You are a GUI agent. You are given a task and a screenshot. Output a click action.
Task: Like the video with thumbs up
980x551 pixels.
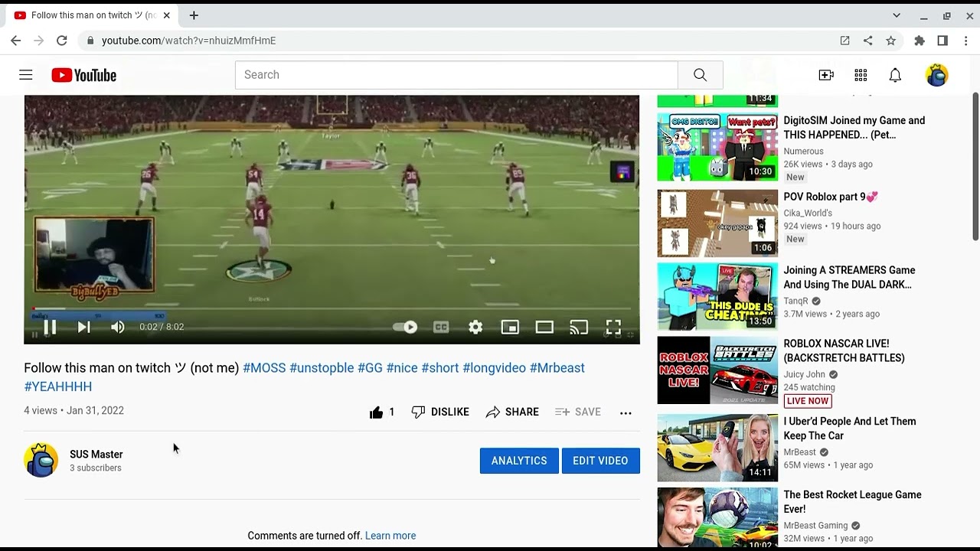(381, 412)
